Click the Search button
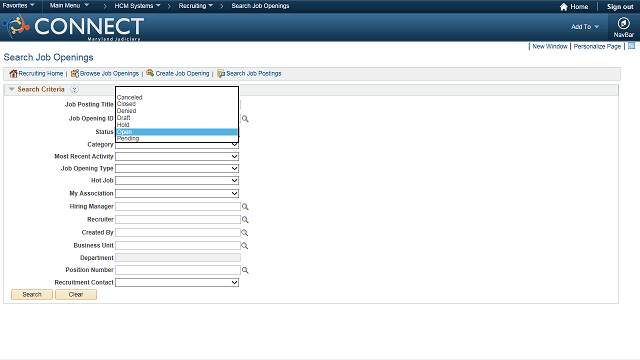 [x=32, y=294]
